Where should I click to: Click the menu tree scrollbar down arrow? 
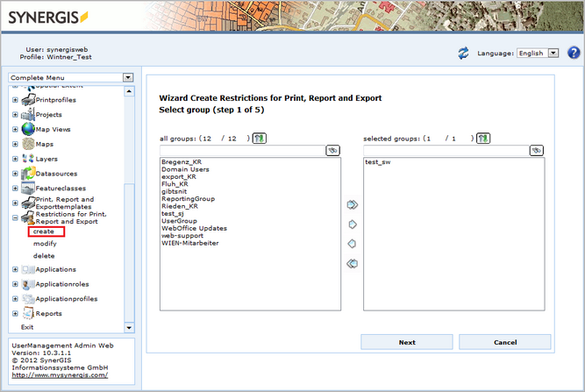(129, 328)
